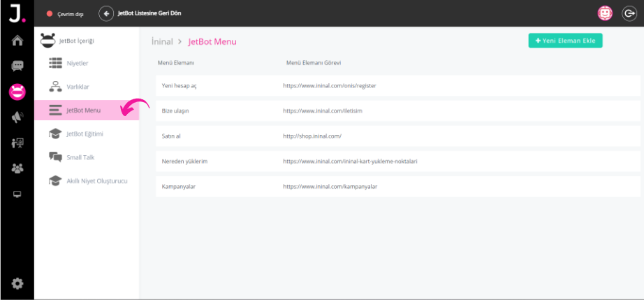Click the shop.ininal.com URL

tap(312, 136)
